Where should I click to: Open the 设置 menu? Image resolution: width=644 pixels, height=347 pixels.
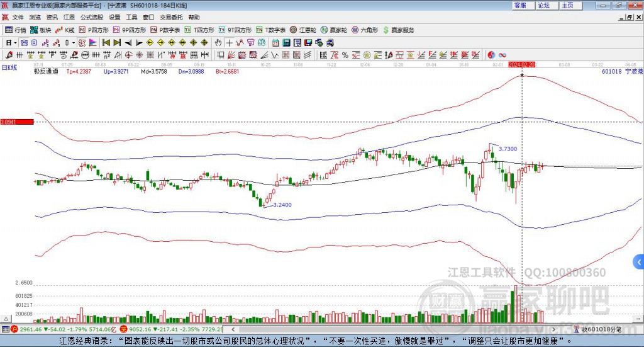coord(114,17)
